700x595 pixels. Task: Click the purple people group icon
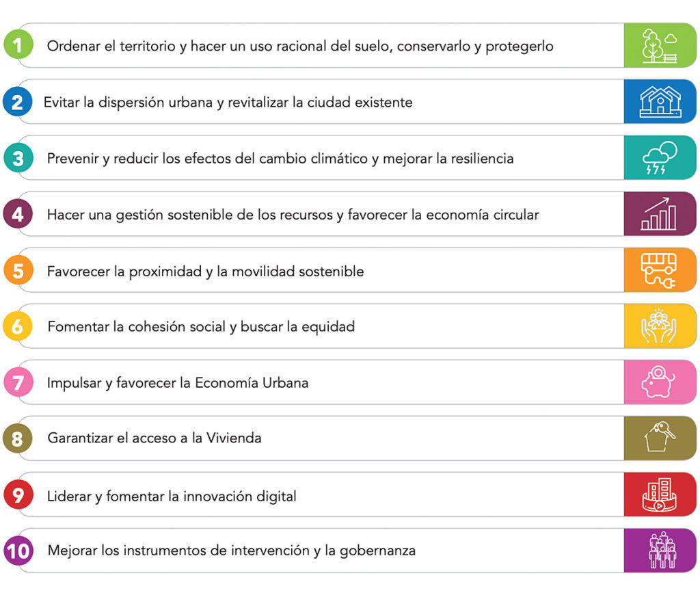(x=659, y=551)
